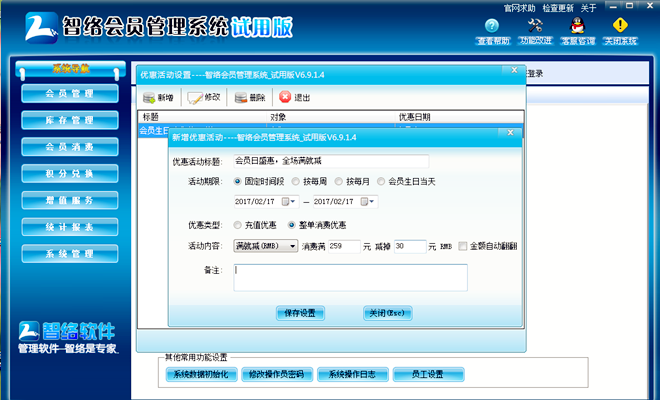Click the 优惠日期 column header
The width and height of the screenshot is (660, 400).
point(460,117)
